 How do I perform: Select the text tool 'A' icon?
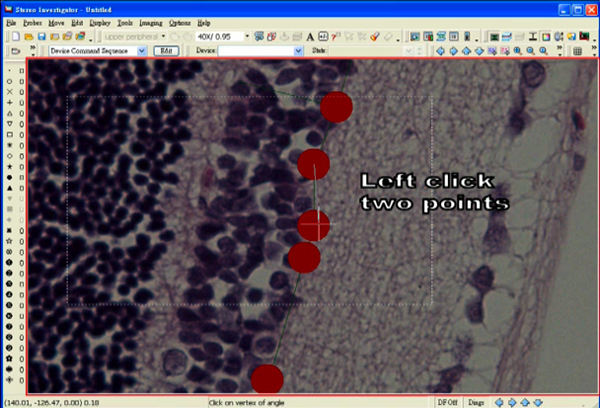[311, 36]
